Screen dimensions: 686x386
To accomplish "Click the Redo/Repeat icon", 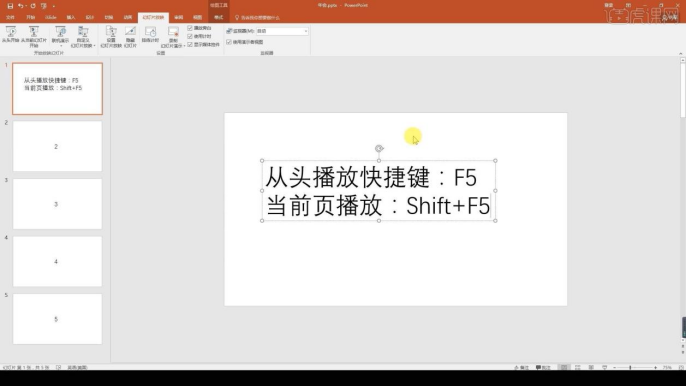I will (x=33, y=6).
